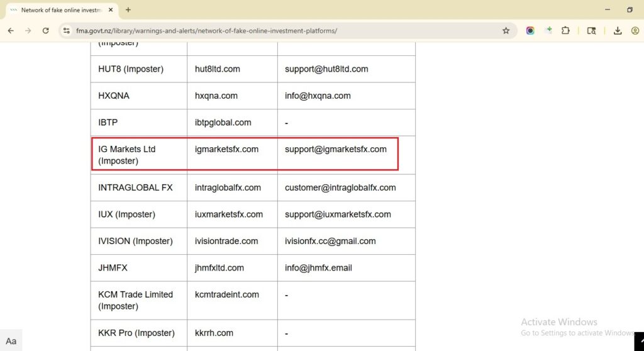Viewport: 644px width, 351px height.
Task: Select the ibtpglobal.com cell
Action: pyautogui.click(x=232, y=123)
